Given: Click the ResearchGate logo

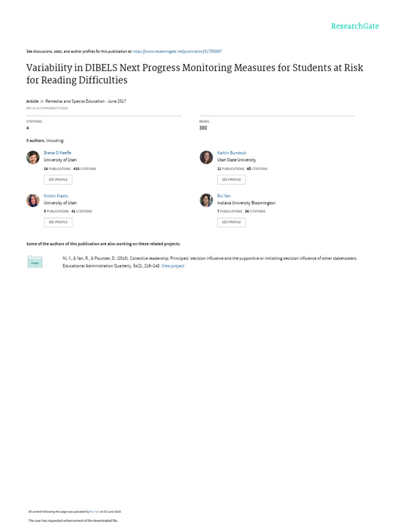Looking at the screenshot, I should tap(355, 26).
